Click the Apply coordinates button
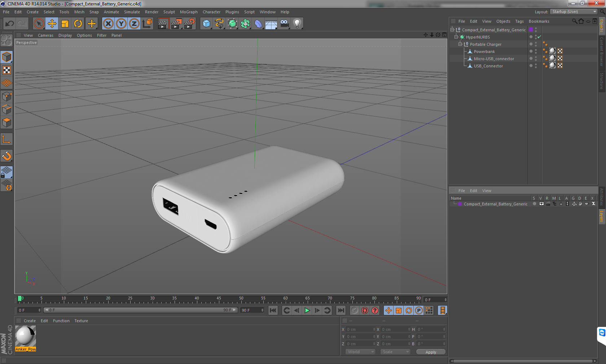The image size is (606, 364). [431, 352]
